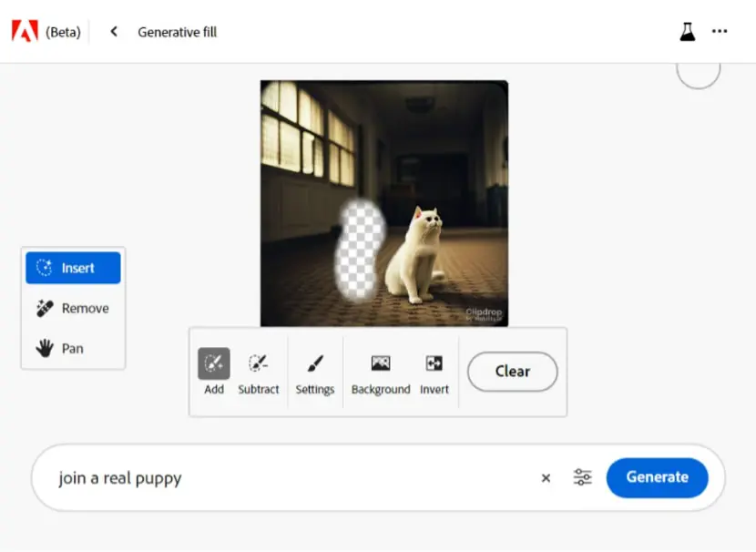Go back with the left chevron
The height and width of the screenshot is (552, 756).
[114, 32]
